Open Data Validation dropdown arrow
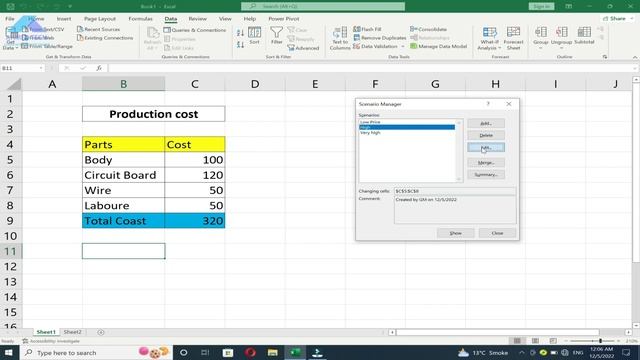 [403, 47]
